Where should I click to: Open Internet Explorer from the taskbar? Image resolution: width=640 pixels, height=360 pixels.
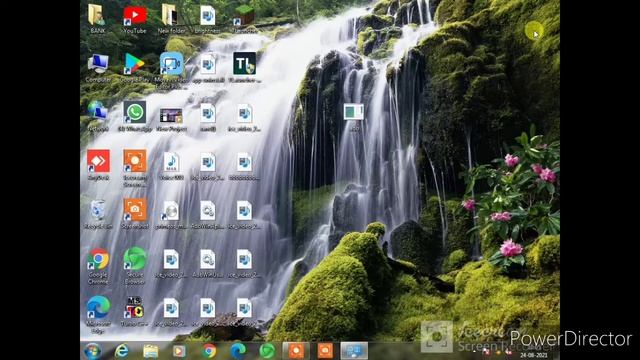[x=122, y=351]
